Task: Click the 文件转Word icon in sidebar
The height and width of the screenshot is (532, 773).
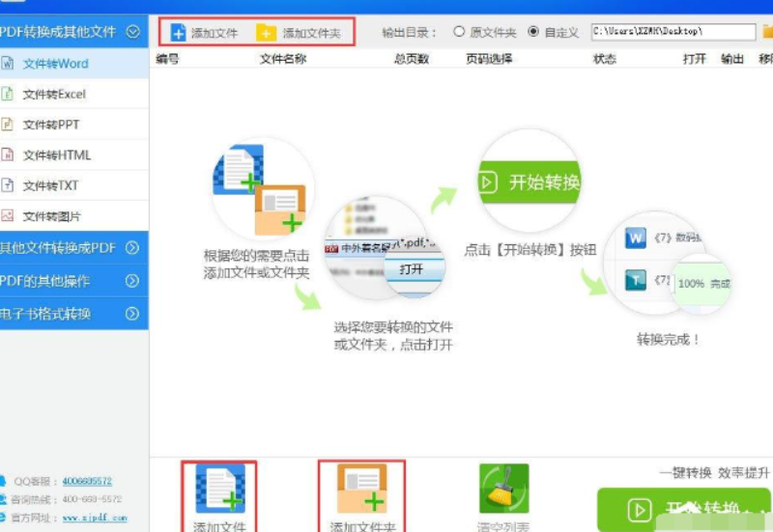Action: pyautogui.click(x=8, y=65)
